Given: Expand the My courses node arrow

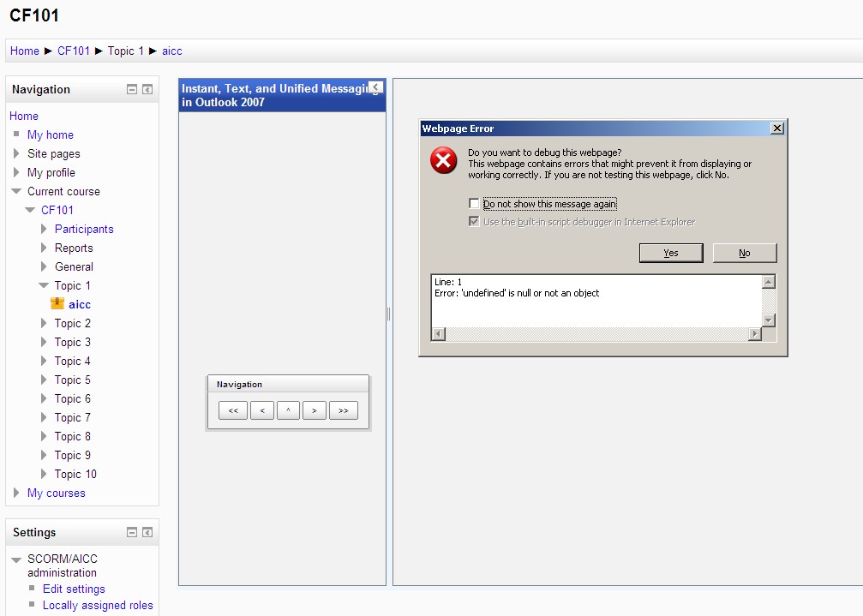Looking at the screenshot, I should click(16, 493).
